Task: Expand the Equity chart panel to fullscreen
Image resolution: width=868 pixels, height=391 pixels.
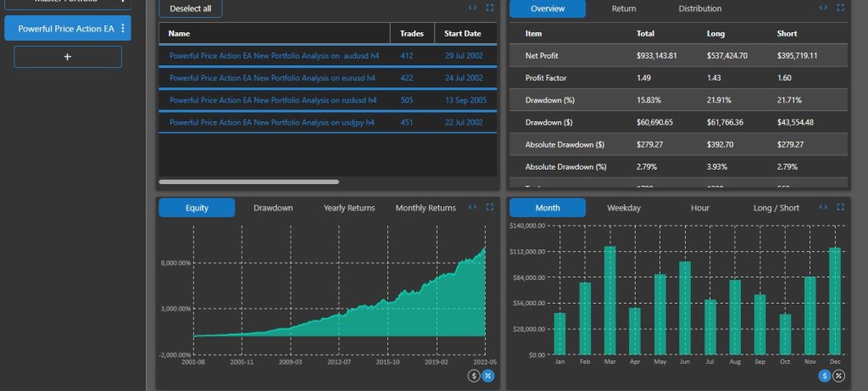Action: pyautogui.click(x=489, y=207)
